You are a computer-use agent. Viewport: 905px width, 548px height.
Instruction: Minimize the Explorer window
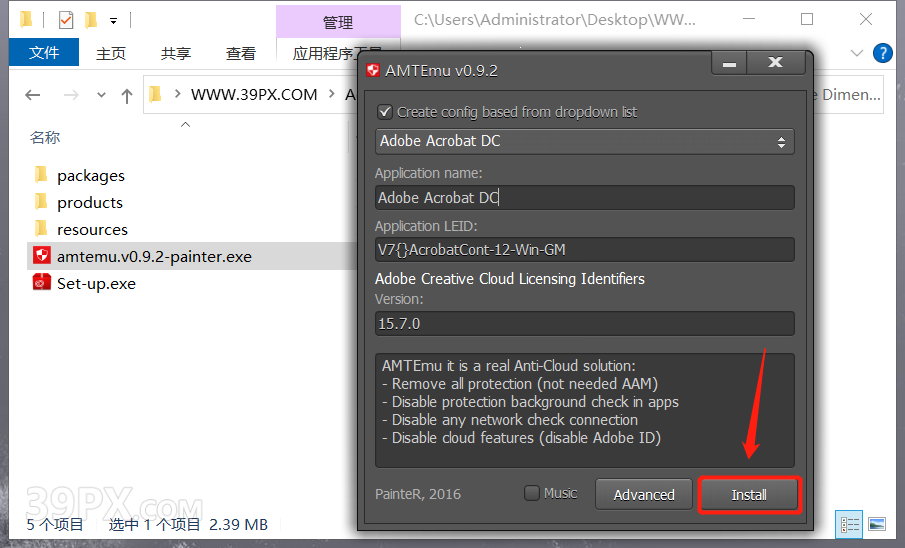(749, 20)
